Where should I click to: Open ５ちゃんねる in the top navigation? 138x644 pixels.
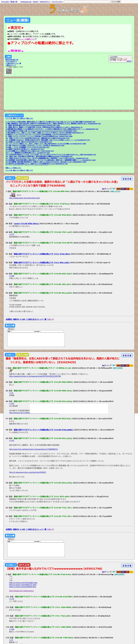5,2
